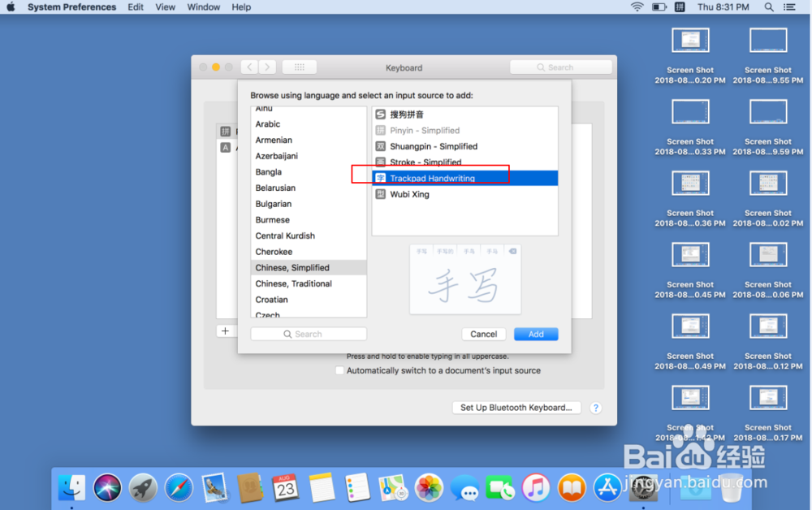Image resolution: width=812 pixels, height=510 pixels.
Task: Select Bangla in the language list
Action: [x=309, y=172]
